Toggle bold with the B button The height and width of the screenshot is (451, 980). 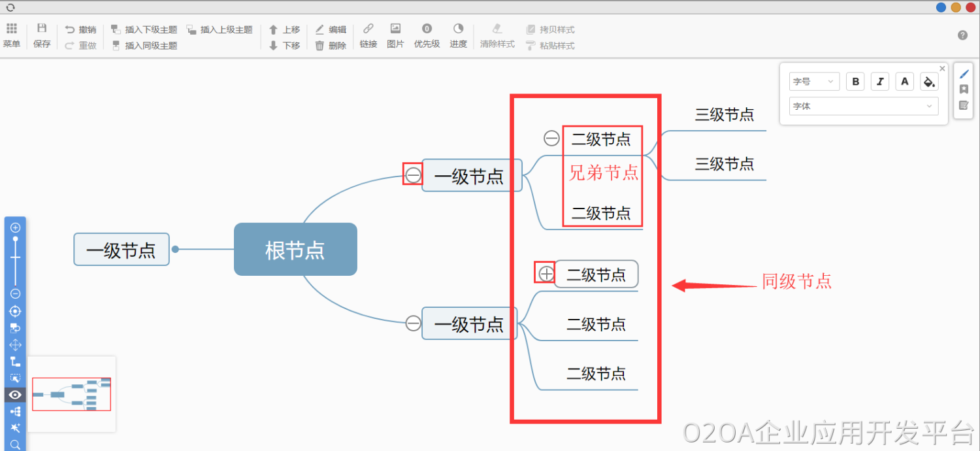(855, 82)
